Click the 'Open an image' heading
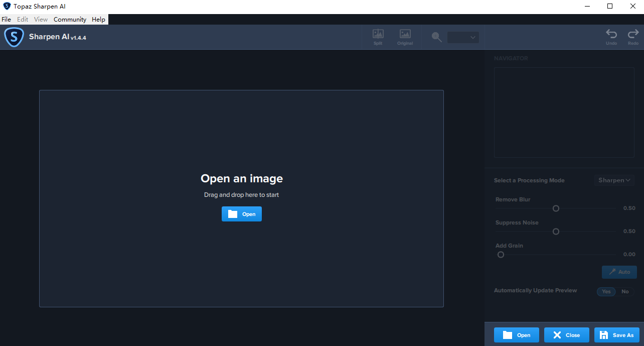 tap(242, 178)
